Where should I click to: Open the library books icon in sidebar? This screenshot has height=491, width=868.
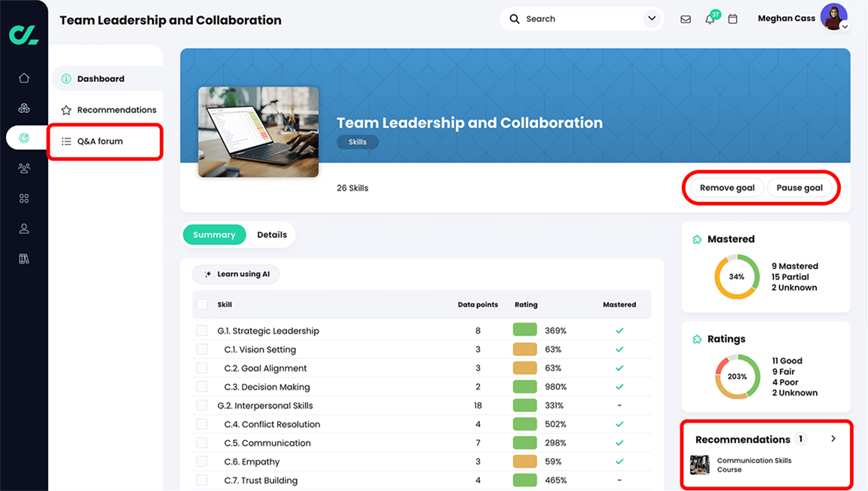tap(23, 258)
